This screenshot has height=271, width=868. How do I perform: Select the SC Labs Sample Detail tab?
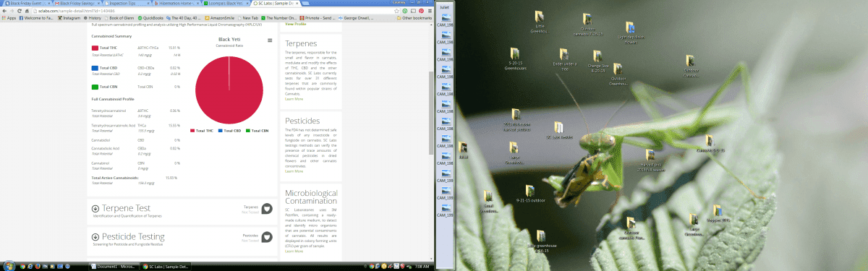(275, 4)
